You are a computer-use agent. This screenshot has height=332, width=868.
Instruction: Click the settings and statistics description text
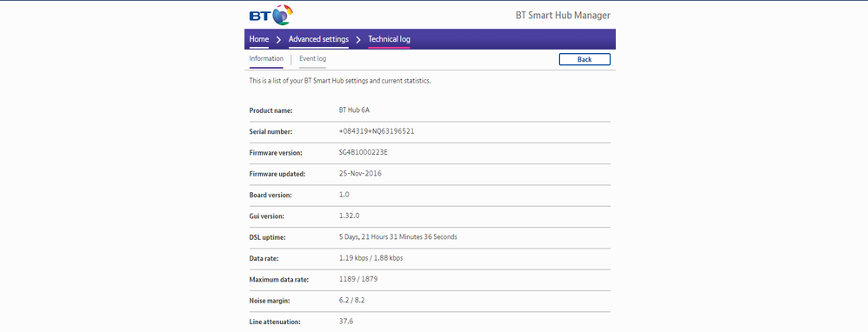click(340, 81)
